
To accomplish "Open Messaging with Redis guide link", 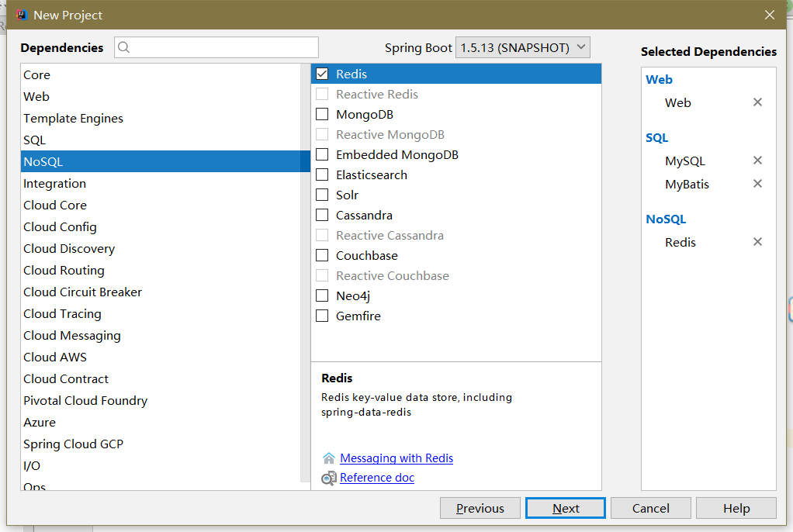I will [x=396, y=458].
